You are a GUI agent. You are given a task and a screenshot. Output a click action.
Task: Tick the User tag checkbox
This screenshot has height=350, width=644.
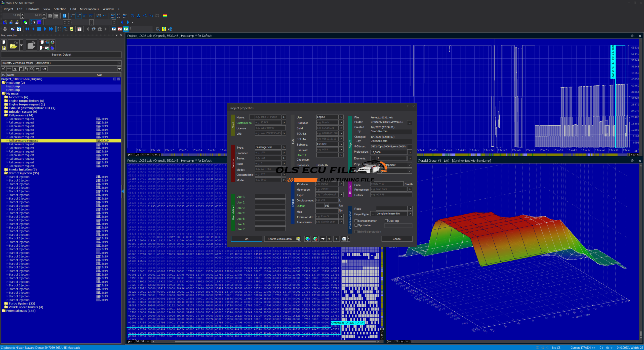pyautogui.click(x=386, y=221)
